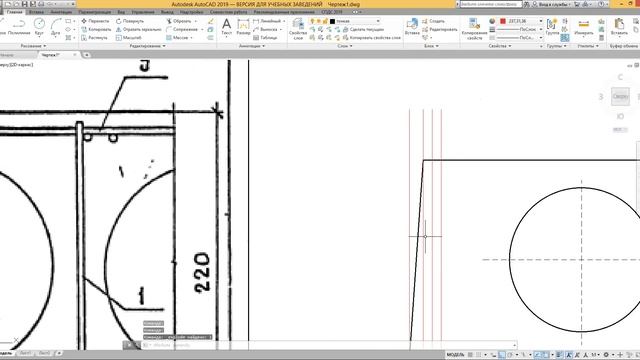Toggle object snap in status bar
This screenshot has width=640, height=360.
(x=546, y=355)
